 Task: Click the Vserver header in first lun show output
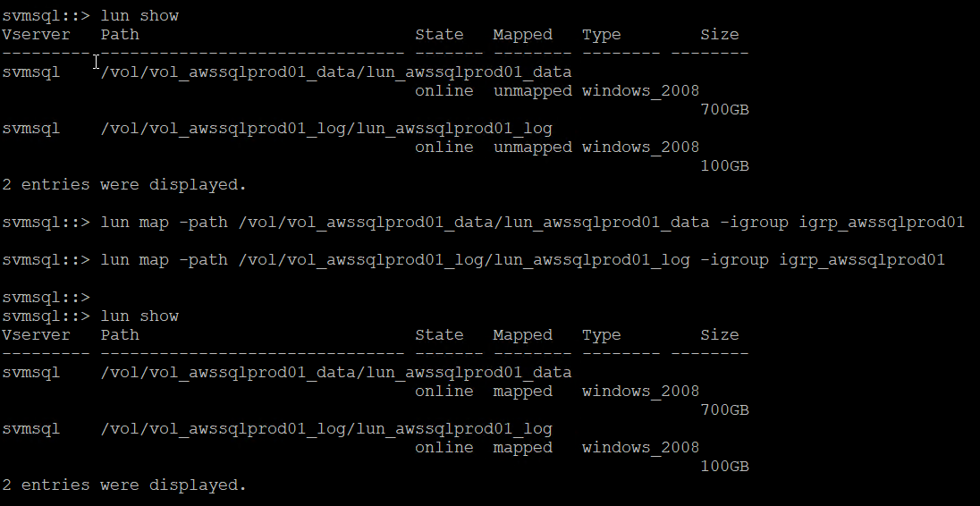click(36, 35)
